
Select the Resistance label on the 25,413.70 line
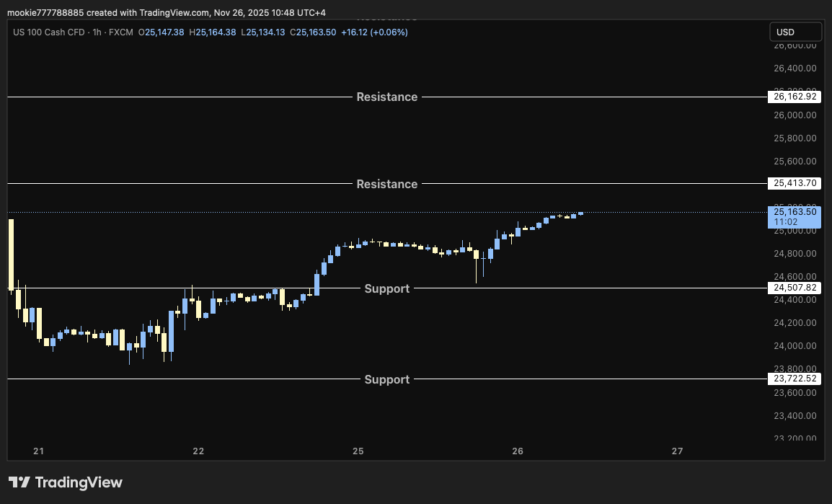tap(386, 184)
